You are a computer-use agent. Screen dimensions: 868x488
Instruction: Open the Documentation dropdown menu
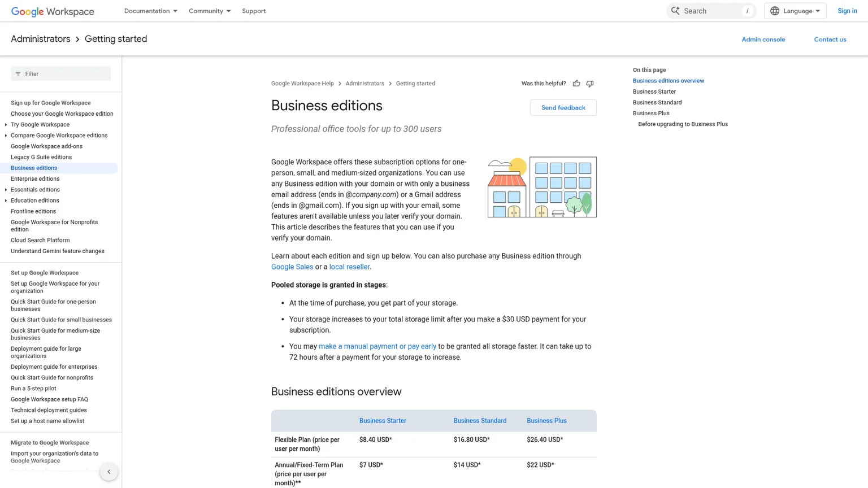tap(151, 11)
